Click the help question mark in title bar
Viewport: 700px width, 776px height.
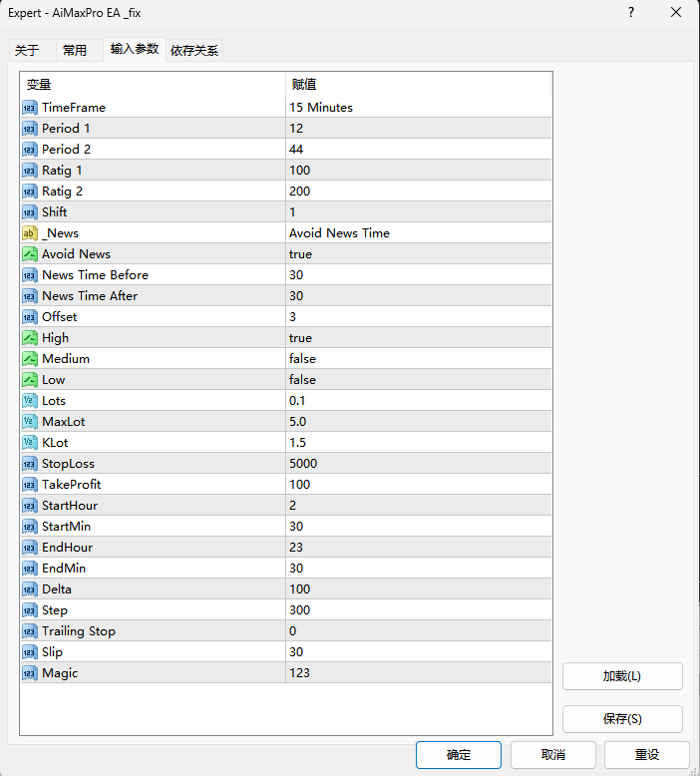tap(631, 13)
